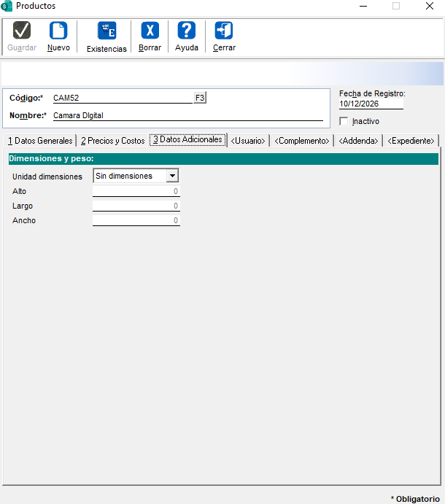Click the Código field containing CAM52
Image resolution: width=445 pixels, height=504 pixels.
(123, 98)
